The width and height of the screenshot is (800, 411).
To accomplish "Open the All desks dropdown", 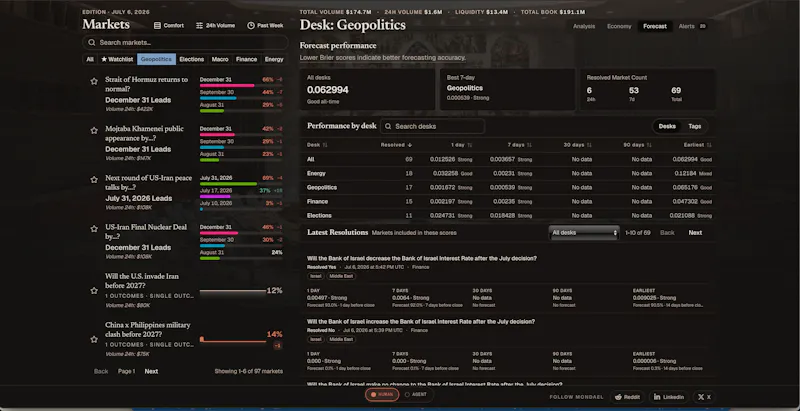I will tap(584, 233).
